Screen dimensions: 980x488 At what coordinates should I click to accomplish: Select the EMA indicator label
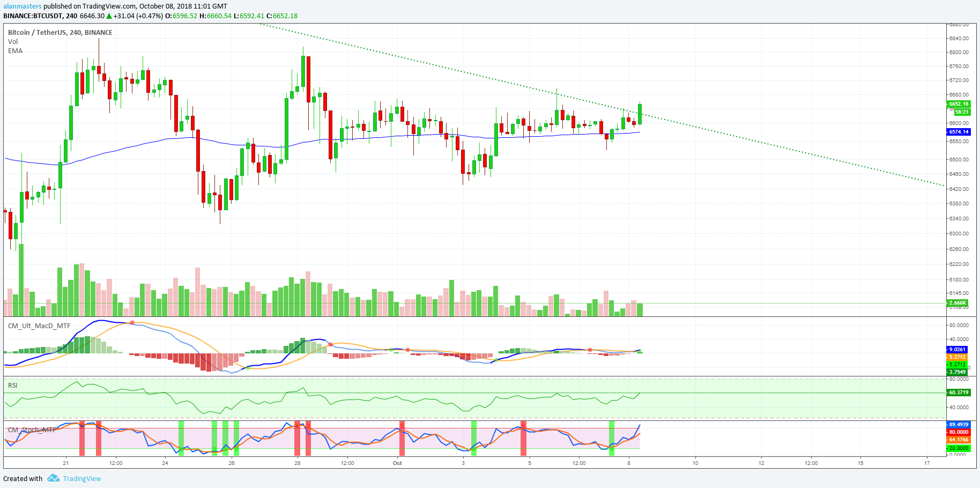click(x=15, y=50)
